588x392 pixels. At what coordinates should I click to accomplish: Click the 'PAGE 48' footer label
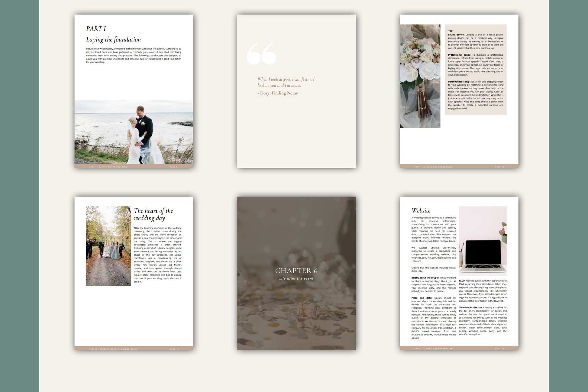[x=499, y=349]
